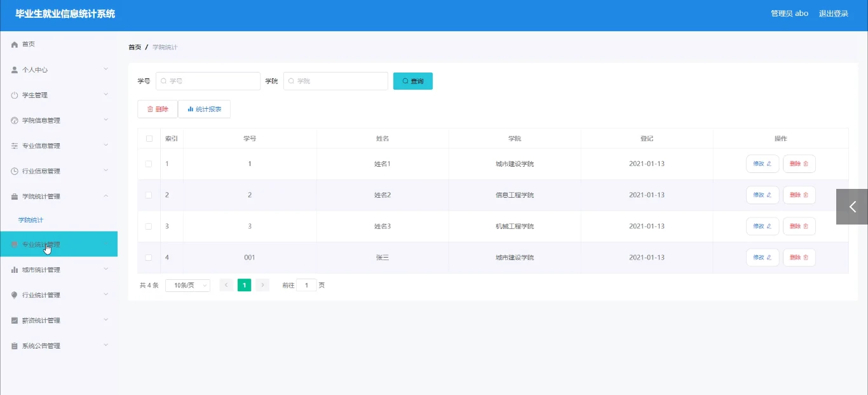Tick the select-all checkbox in the table header
Screen dimensions: 868x395
[x=149, y=139]
